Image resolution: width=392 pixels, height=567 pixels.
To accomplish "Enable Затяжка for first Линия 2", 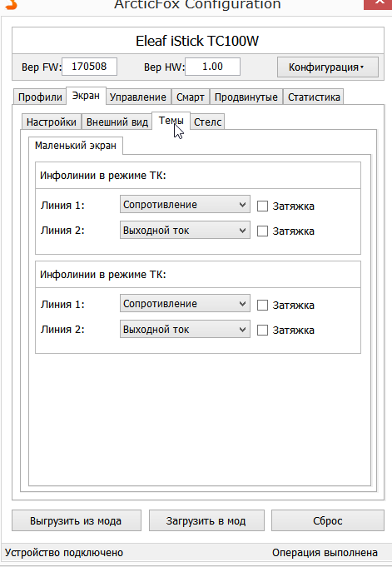I will pyautogui.click(x=262, y=231).
